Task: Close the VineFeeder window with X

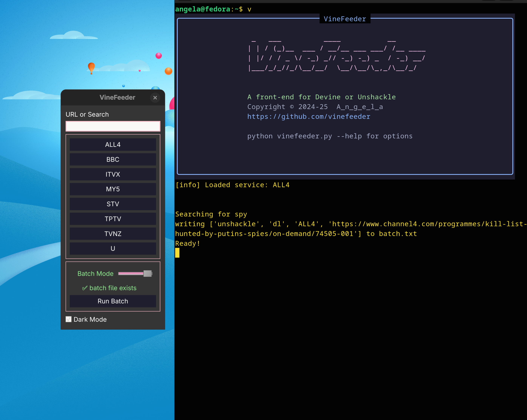Action: coord(155,98)
